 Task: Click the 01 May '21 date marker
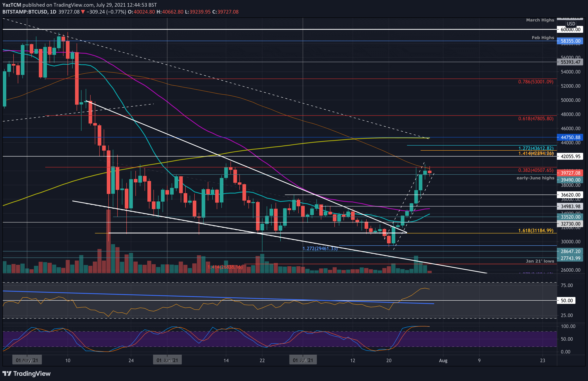pyautogui.click(x=27, y=360)
